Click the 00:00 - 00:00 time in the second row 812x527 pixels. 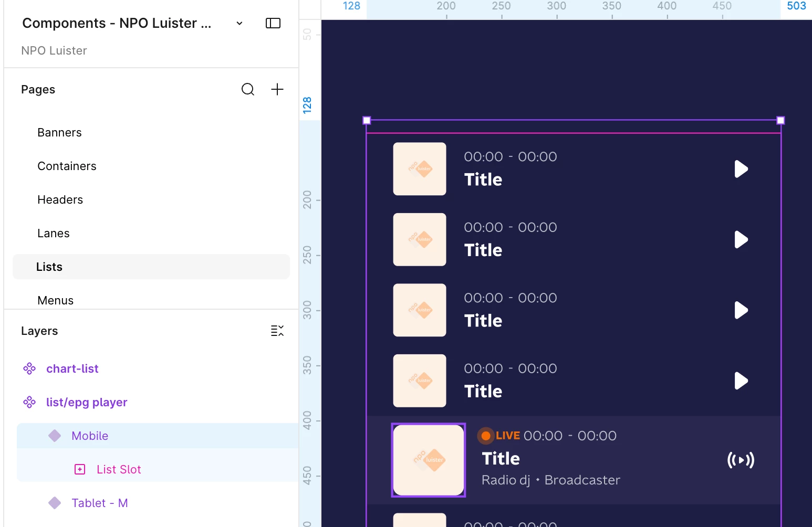[511, 227]
